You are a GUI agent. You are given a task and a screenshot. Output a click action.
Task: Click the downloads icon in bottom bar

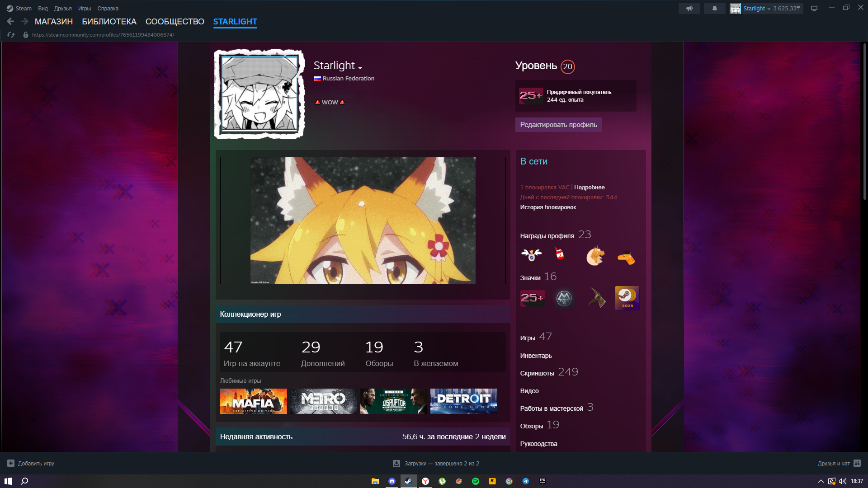coord(396,464)
